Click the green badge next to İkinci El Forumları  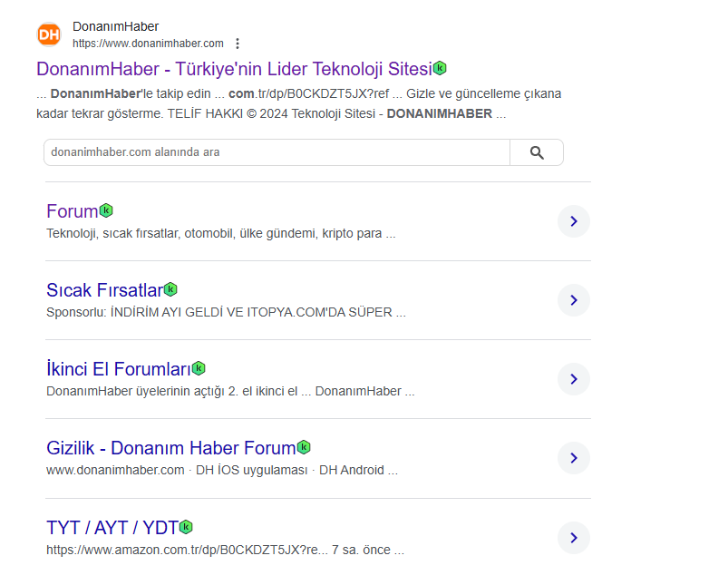[199, 368]
